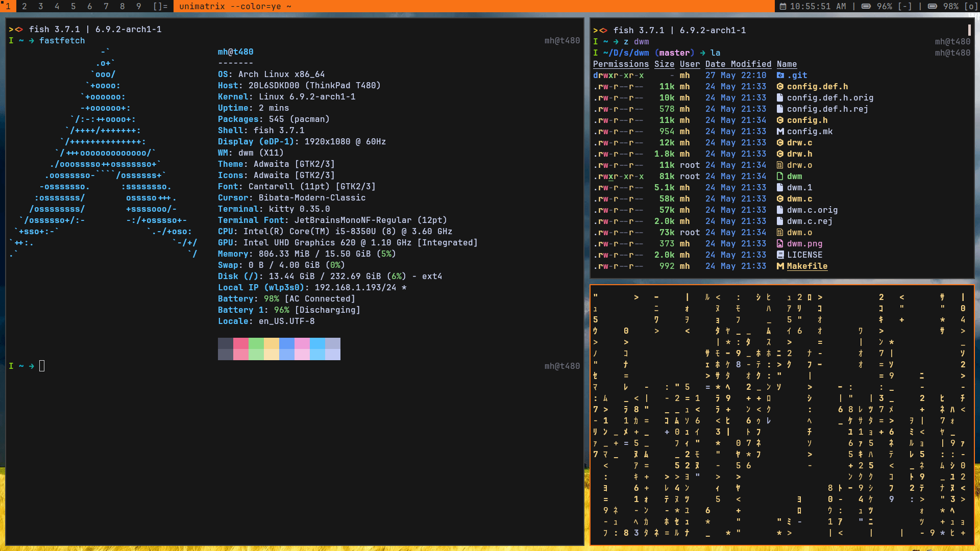Click the C icon next to dwm.c
This screenshot has height=551, width=980.
(780, 199)
